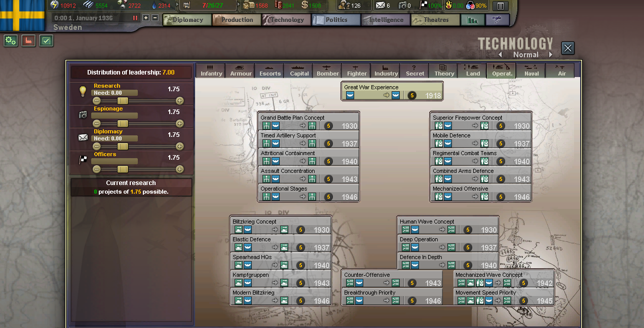
Task: Toggle the game pause button
Action: click(135, 18)
